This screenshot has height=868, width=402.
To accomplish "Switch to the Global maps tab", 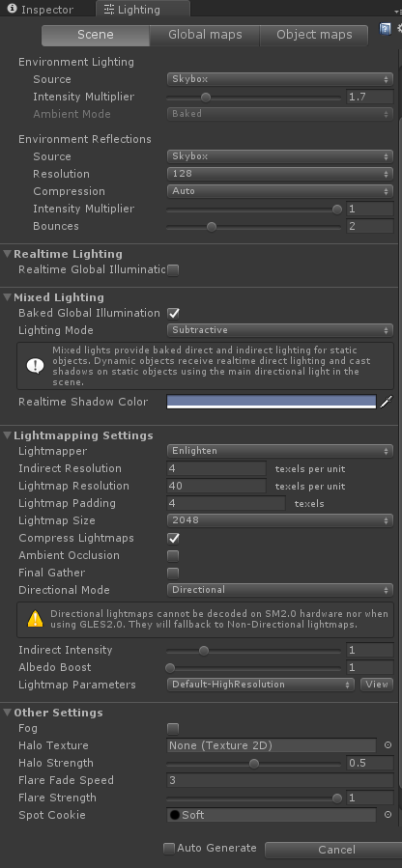I will click(205, 35).
